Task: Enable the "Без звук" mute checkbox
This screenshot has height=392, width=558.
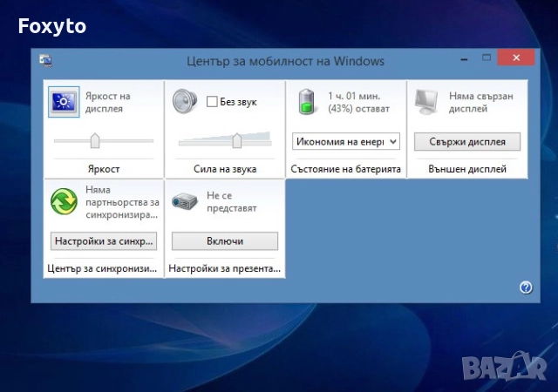Action: point(211,102)
